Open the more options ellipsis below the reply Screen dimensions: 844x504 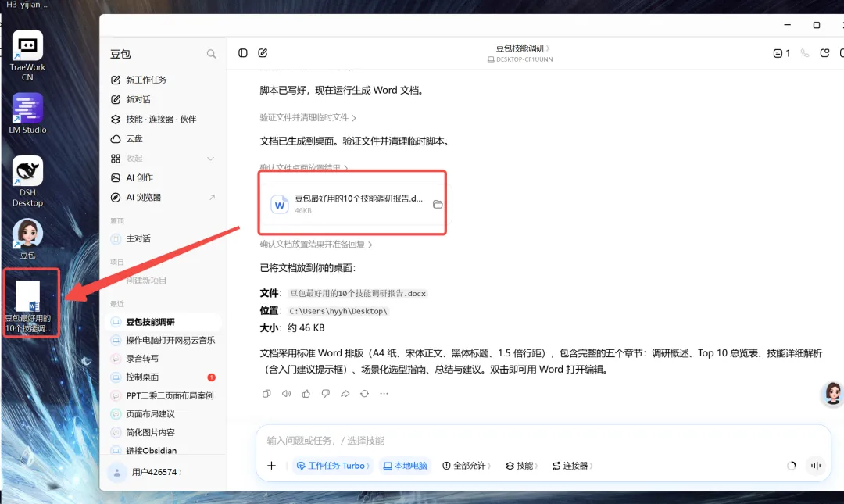(x=384, y=394)
